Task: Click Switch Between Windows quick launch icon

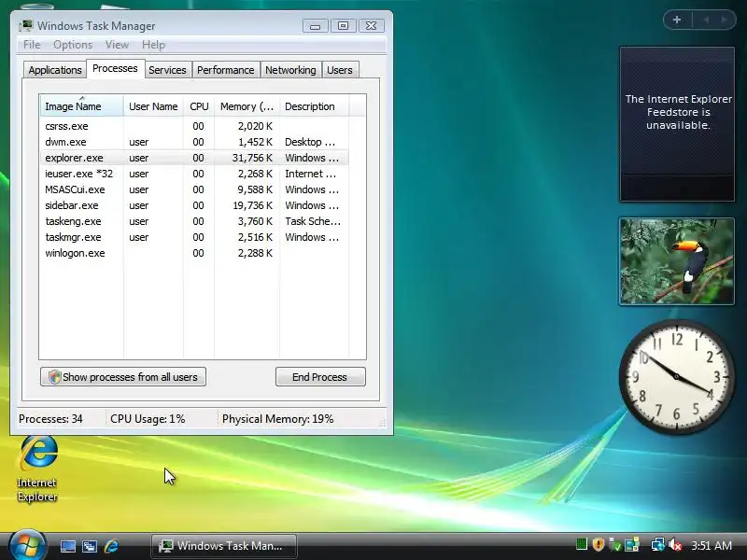Action: pyautogui.click(x=89, y=546)
